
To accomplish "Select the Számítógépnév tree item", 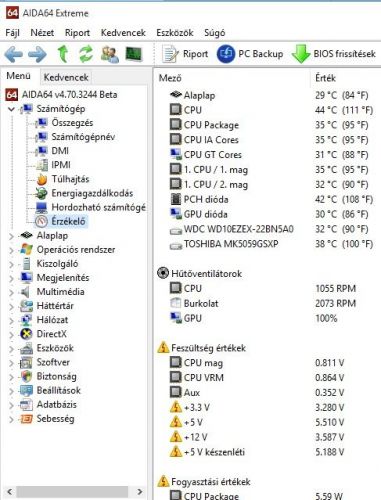I will pos(83,137).
